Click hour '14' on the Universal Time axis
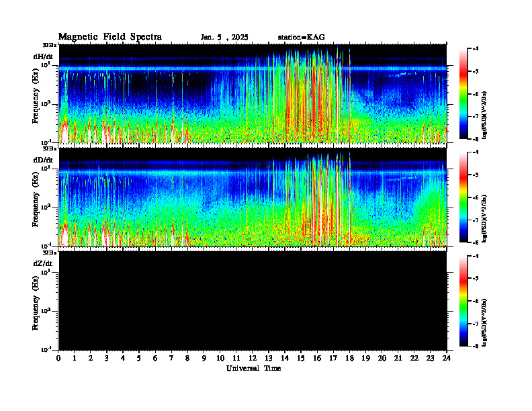 pos(285,359)
